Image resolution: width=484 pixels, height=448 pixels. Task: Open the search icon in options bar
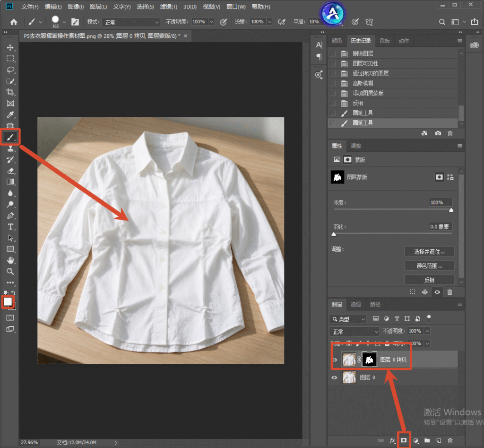click(442, 22)
